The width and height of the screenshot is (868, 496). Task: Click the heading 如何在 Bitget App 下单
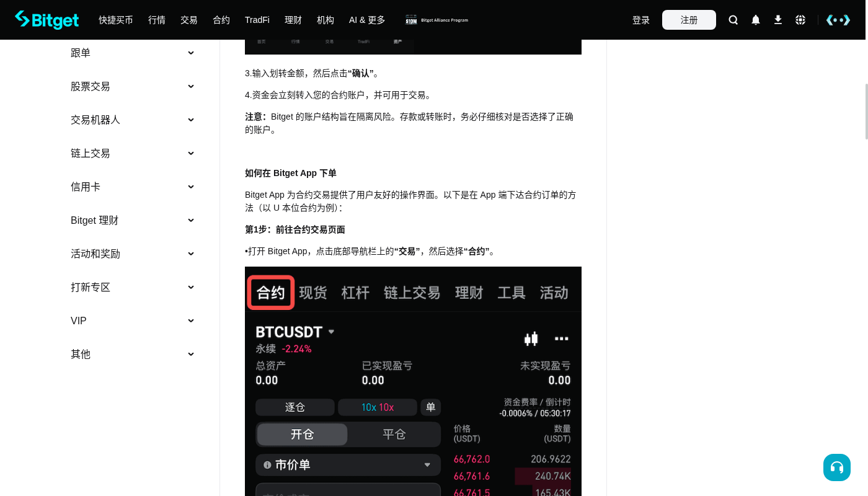coord(291,173)
